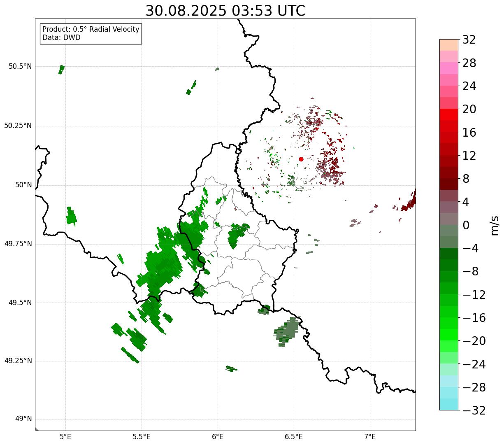Click the colorbar tick label 32

(469, 40)
